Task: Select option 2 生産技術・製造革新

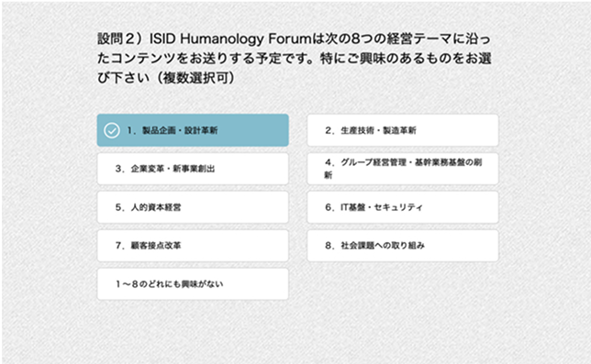Action: 403,130
